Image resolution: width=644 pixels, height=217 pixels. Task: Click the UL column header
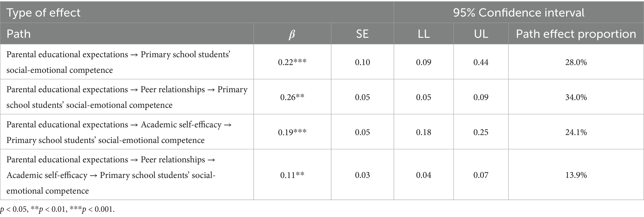(x=481, y=34)
